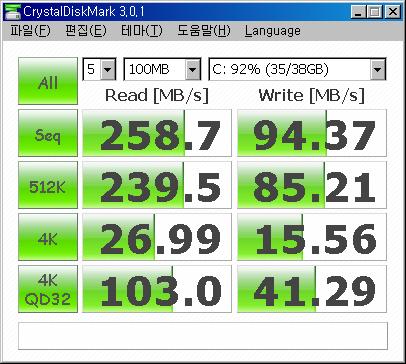Expand the test count dropdown showing 5
406x364 pixels.
[x=108, y=69]
